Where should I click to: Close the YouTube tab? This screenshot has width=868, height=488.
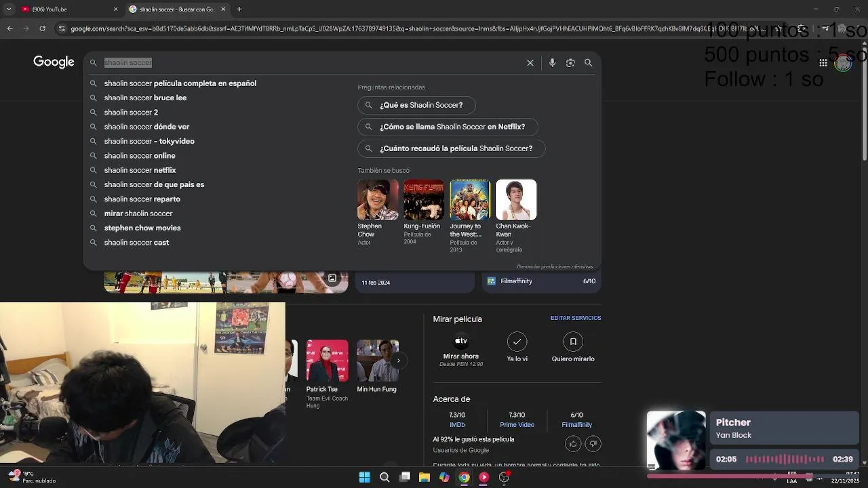pos(115,9)
